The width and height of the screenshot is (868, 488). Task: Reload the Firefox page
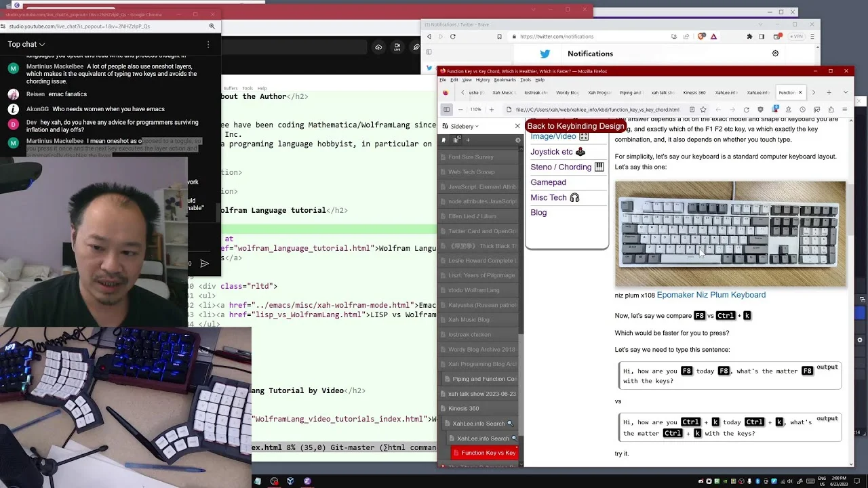point(746,109)
